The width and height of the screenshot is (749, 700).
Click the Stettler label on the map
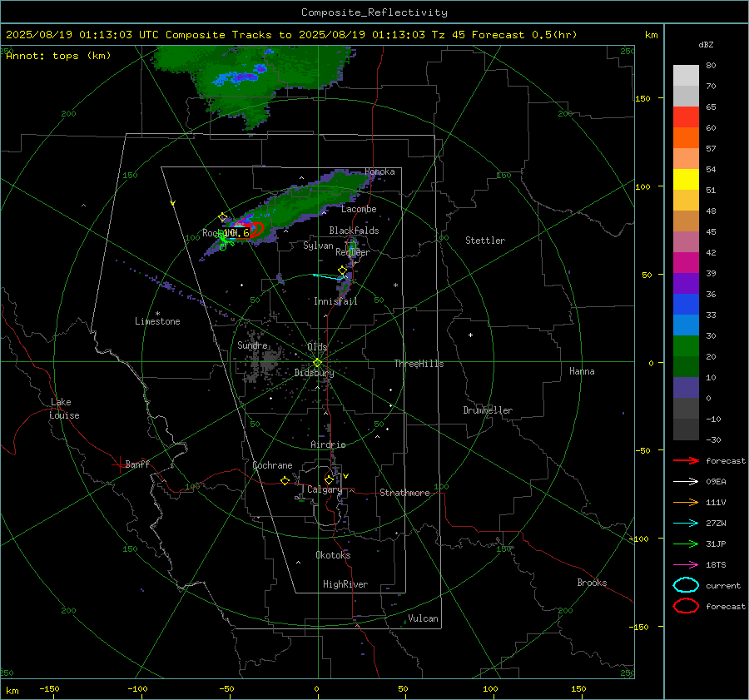pyautogui.click(x=485, y=241)
